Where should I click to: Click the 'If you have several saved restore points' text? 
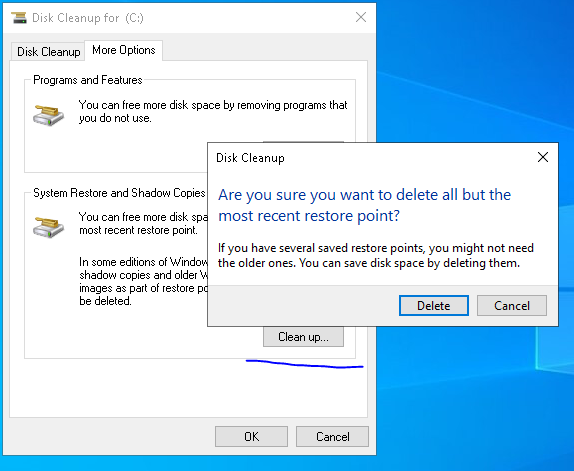click(376, 255)
